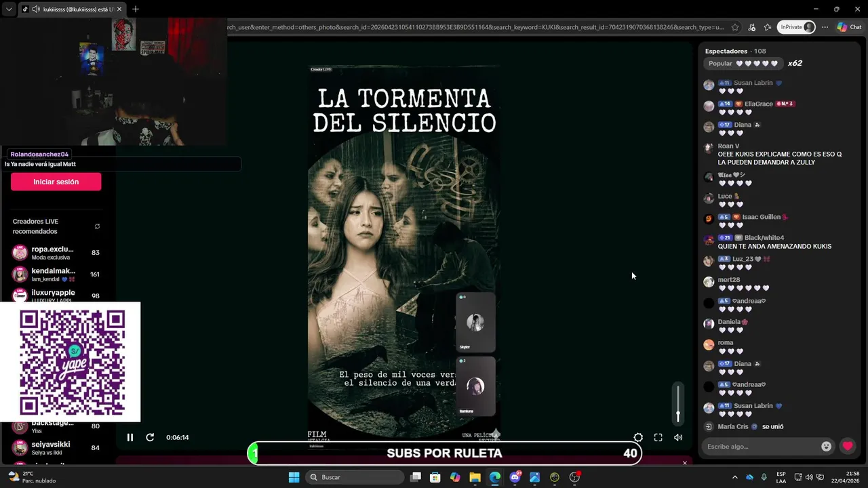Image resolution: width=868 pixels, height=488 pixels.
Task: Open the favorites list icon
Action: 768,27
